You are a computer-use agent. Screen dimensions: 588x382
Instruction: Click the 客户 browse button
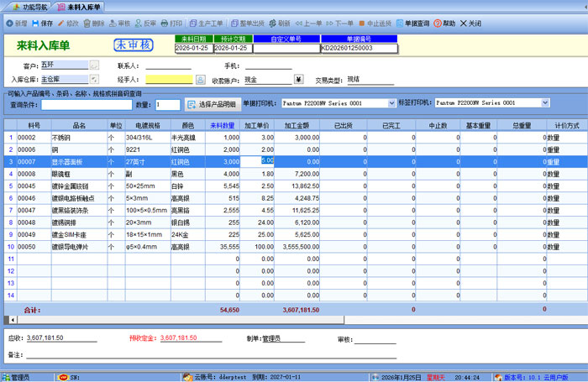click(x=94, y=65)
